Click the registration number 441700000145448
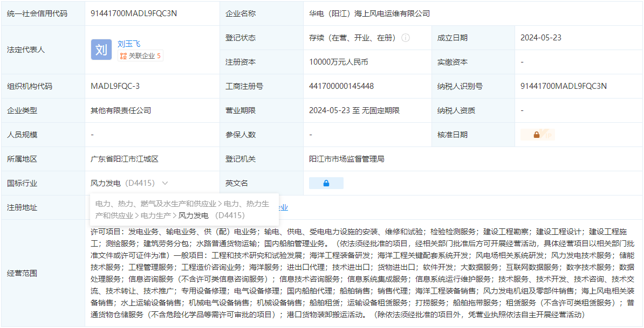Viewport: 644px width, 328px height. click(x=341, y=86)
